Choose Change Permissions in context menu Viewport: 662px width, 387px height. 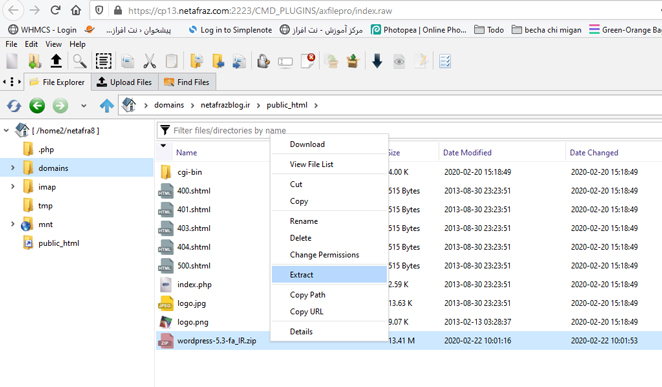[x=329, y=255]
